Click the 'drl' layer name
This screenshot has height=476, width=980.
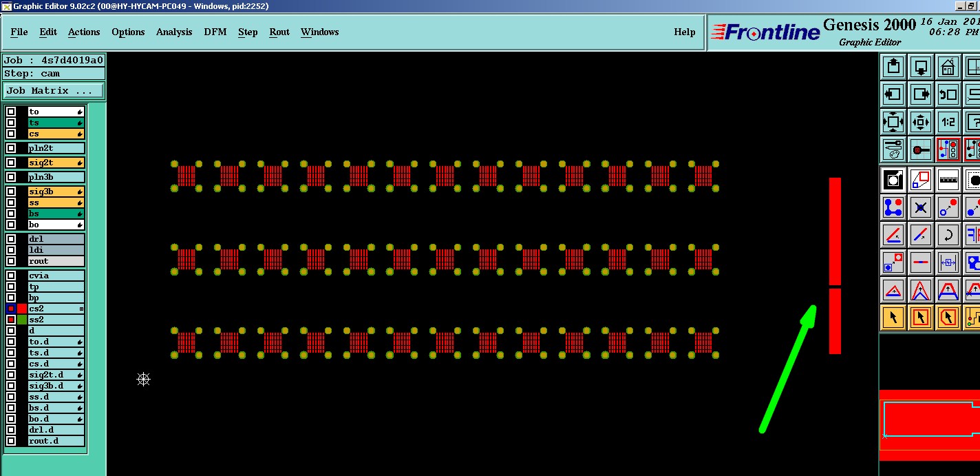[56, 239]
